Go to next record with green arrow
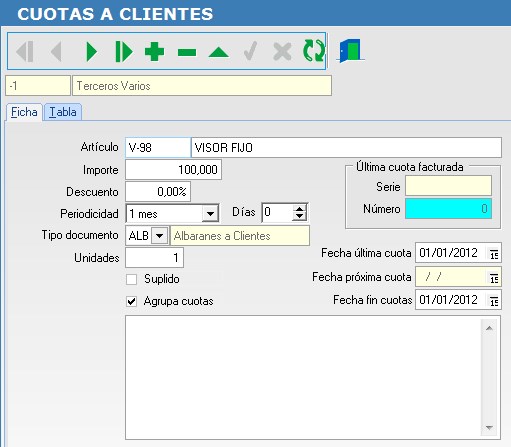511x447 pixels. tap(91, 52)
